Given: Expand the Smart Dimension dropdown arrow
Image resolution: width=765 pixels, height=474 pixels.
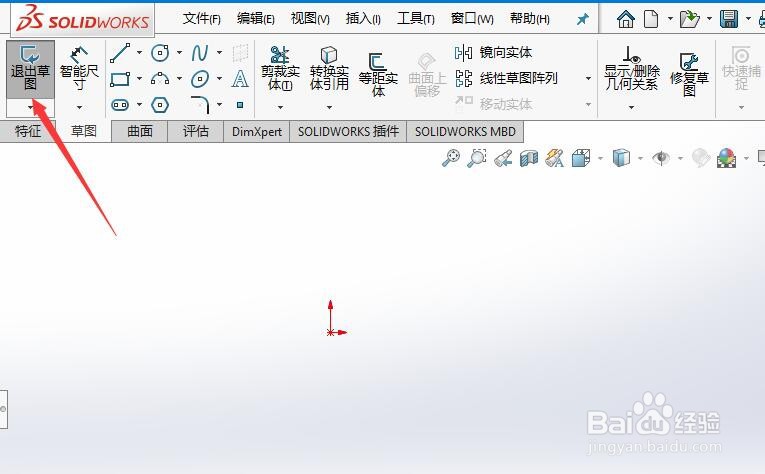Looking at the screenshot, I should point(79,107).
